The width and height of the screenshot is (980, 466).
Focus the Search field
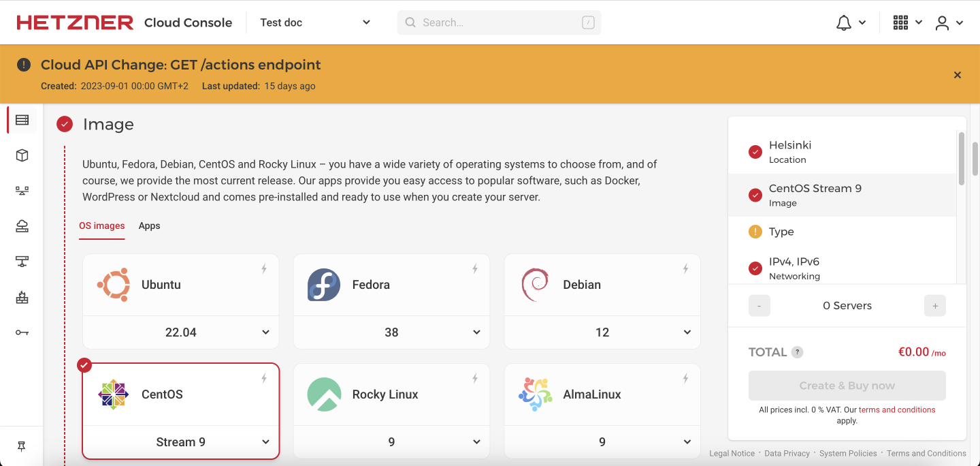click(x=500, y=22)
